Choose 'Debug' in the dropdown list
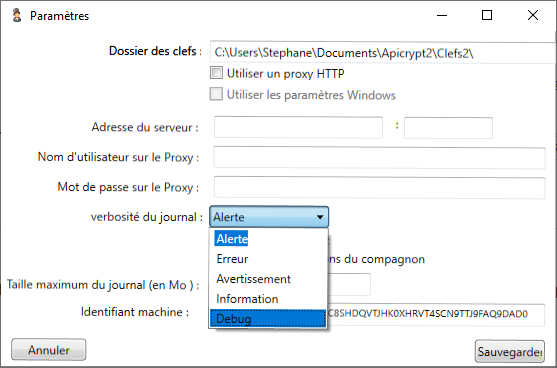The width and height of the screenshot is (557, 368). (x=268, y=319)
